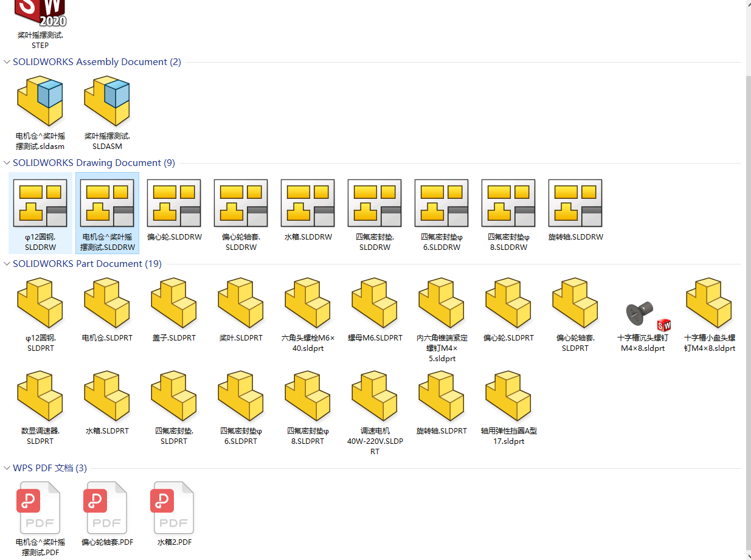The image size is (751, 560).
Task: Select 偏心轮轴套.SLDDRW drawing icon
Action: click(x=241, y=204)
